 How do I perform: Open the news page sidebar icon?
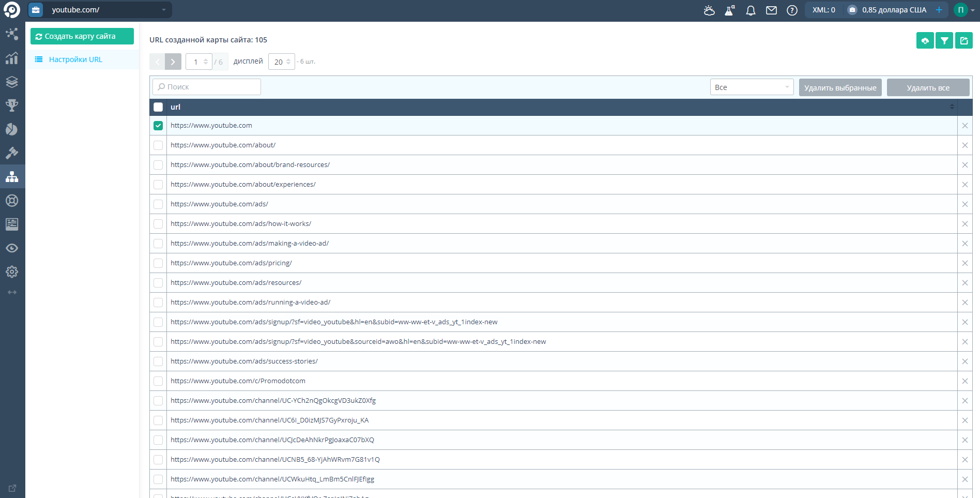click(12, 224)
